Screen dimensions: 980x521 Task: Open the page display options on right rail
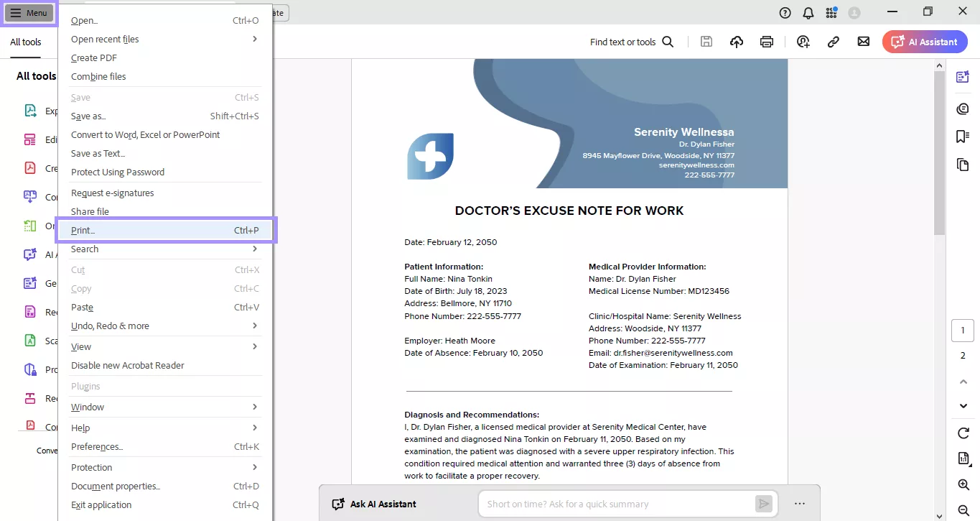tap(963, 458)
